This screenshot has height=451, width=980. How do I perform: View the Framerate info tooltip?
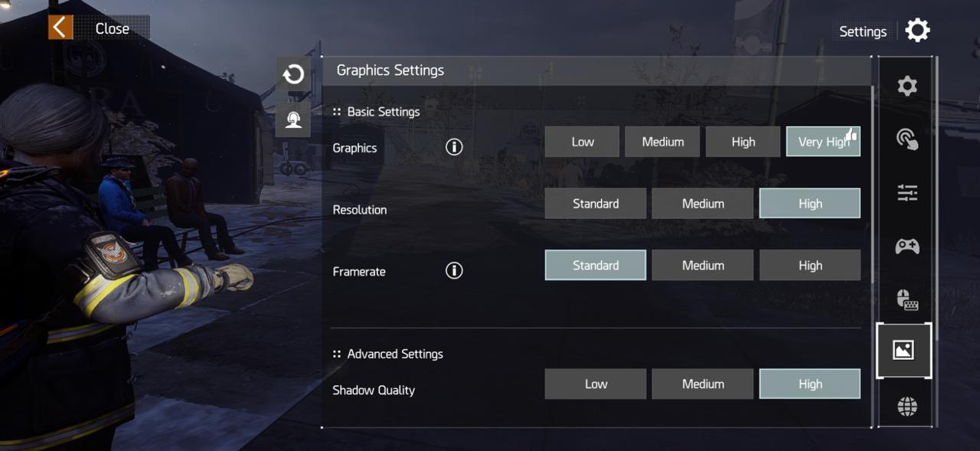click(x=453, y=270)
